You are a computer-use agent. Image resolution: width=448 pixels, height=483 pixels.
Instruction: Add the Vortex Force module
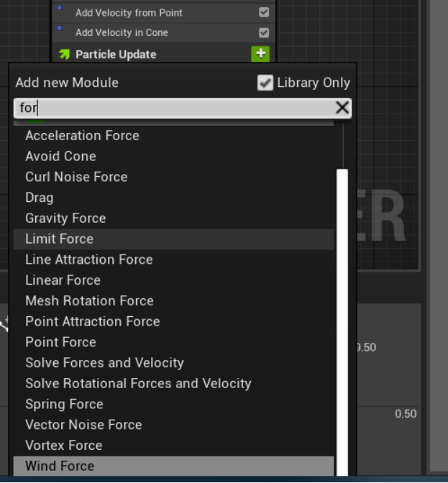[63, 446]
